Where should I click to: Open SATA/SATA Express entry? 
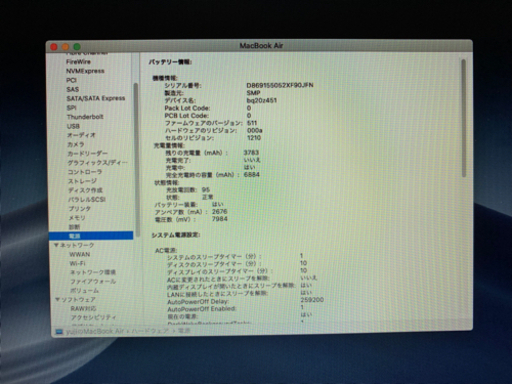point(96,98)
